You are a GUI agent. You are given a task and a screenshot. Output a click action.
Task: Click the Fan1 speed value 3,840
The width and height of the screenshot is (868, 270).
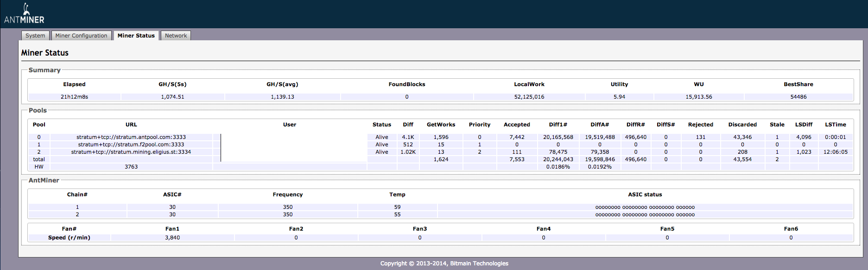coord(172,238)
